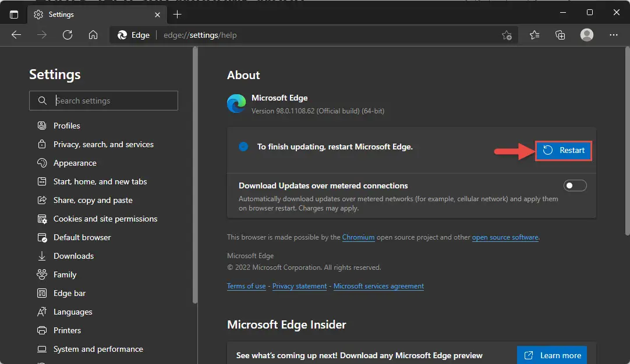Screen dimensions: 630x364
Task: Select the Settings tab
Action: [97, 15]
